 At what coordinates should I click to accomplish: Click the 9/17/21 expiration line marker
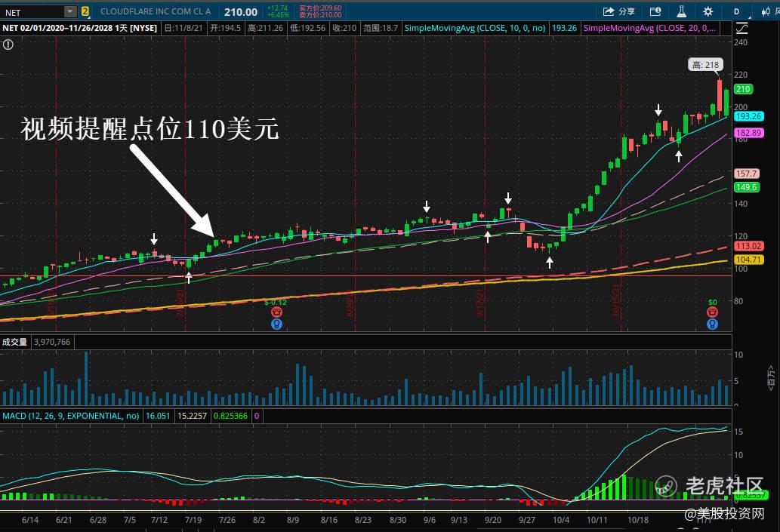click(x=480, y=303)
